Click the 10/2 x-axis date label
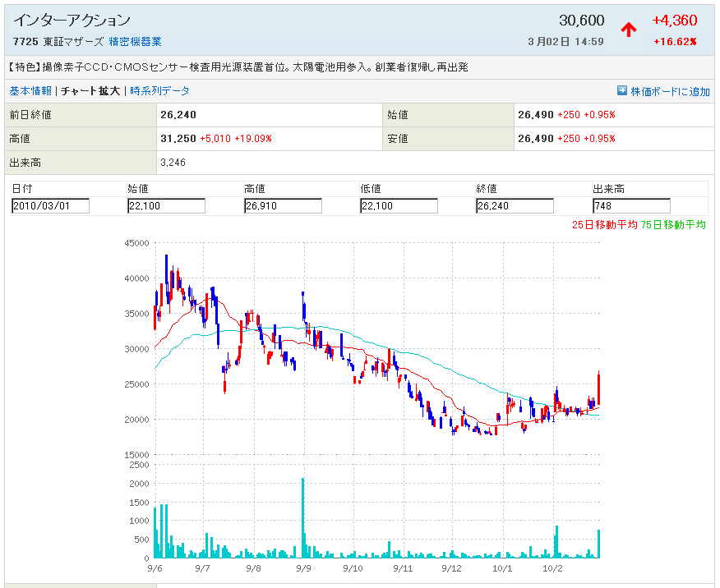The height and width of the screenshot is (588, 720). 552,568
